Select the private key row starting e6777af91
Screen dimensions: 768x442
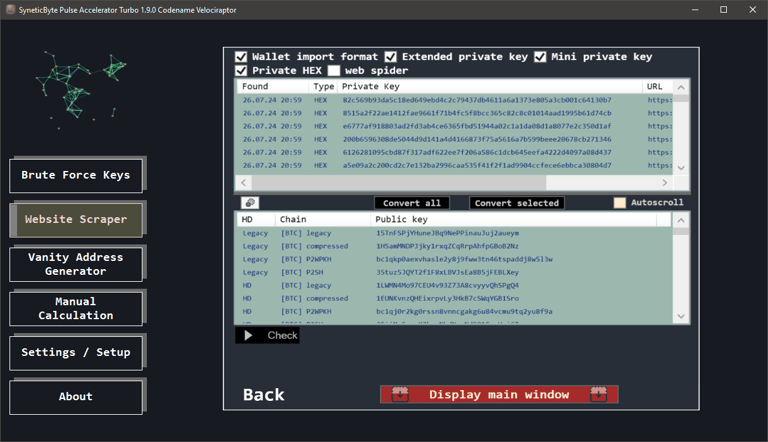click(x=454, y=126)
